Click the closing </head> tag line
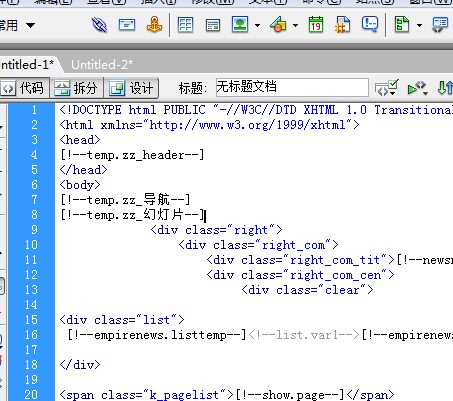The height and width of the screenshot is (401, 453). point(83,170)
